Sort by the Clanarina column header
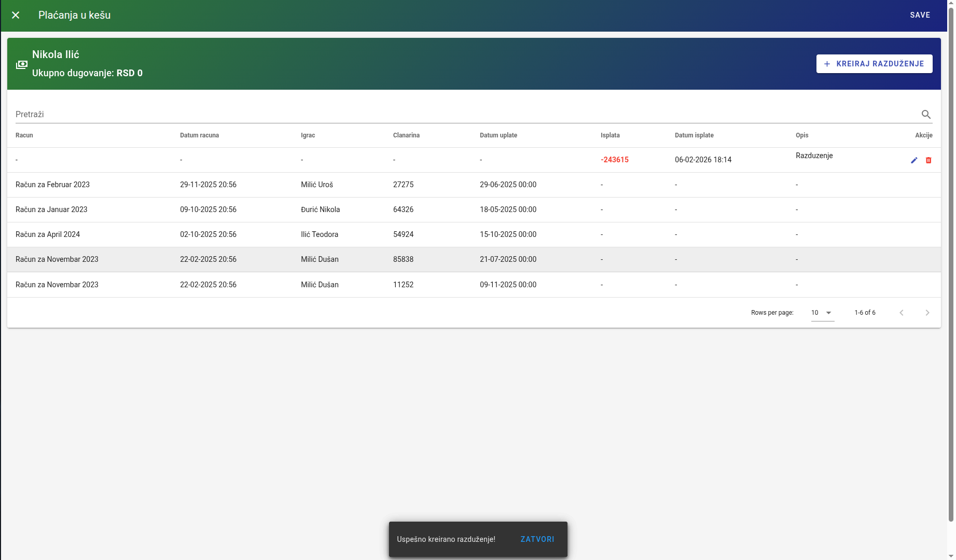The height and width of the screenshot is (560, 956). click(x=406, y=135)
